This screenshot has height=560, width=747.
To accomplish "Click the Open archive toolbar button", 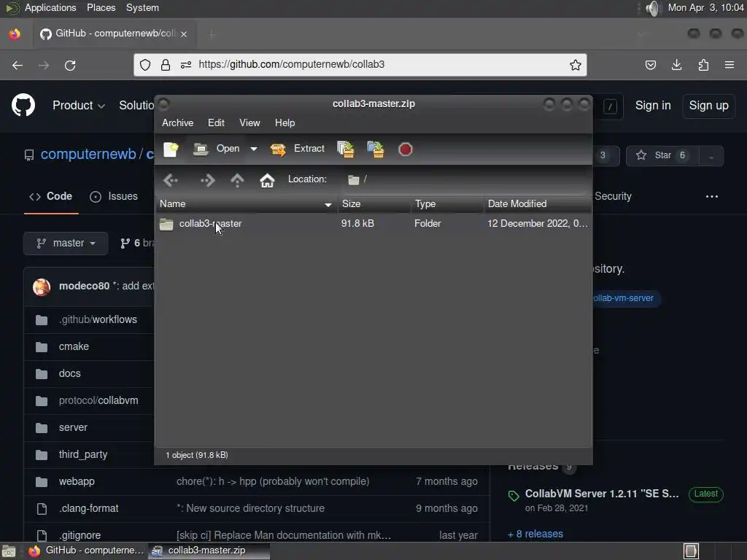I will [x=217, y=149].
